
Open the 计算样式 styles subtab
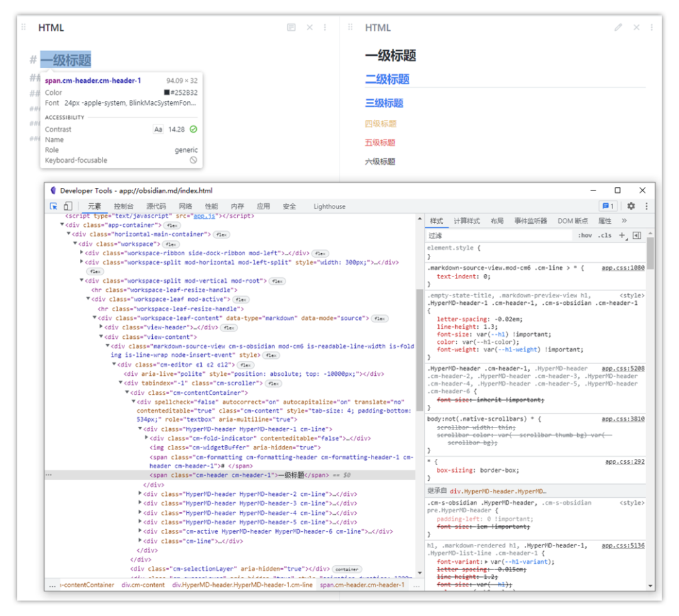pos(466,221)
